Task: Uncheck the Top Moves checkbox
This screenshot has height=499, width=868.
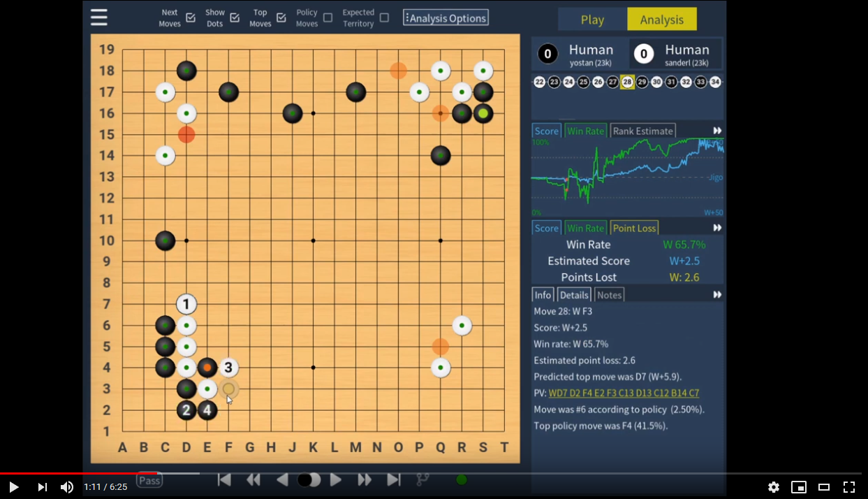Action: 281,17
